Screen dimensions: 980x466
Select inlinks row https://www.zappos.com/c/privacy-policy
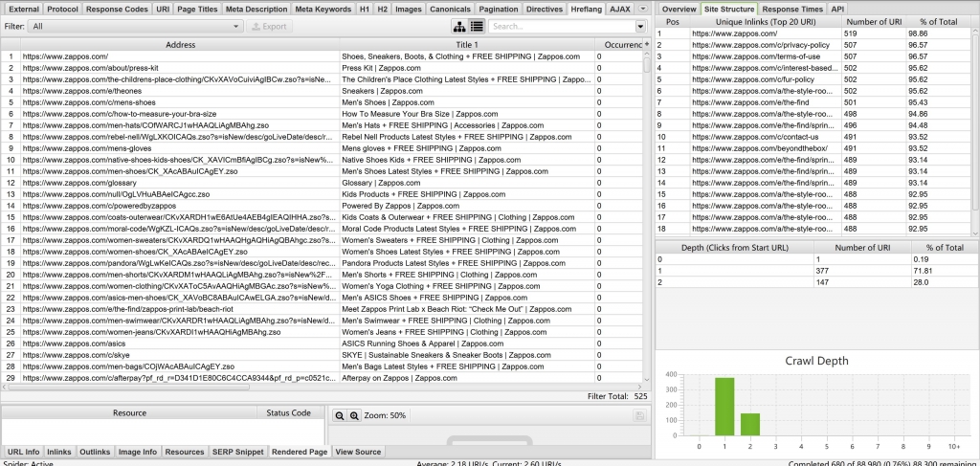pos(813,45)
